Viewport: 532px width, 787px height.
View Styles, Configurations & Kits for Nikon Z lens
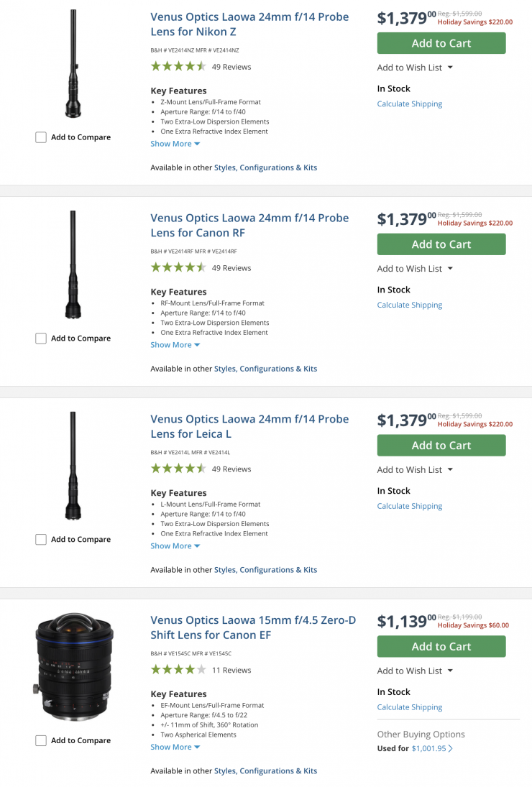(265, 167)
